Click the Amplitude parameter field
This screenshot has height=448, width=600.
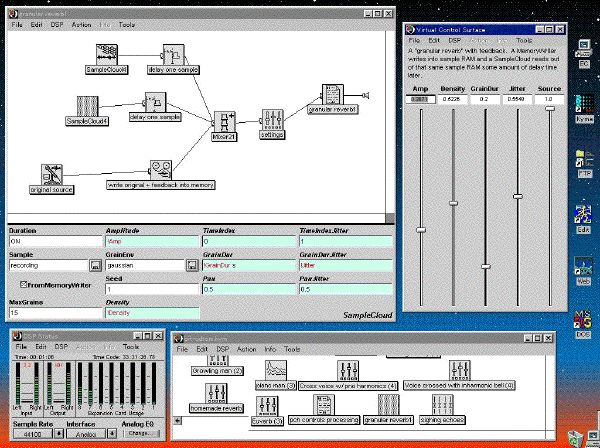coord(152,241)
